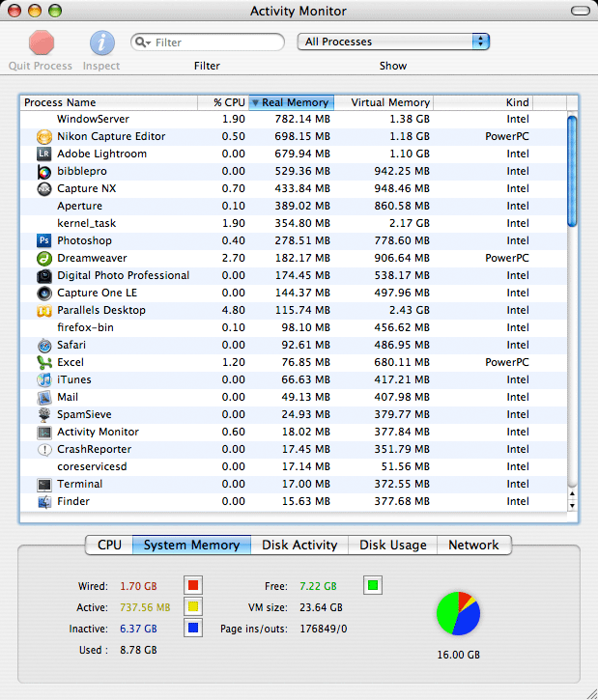Select the coreservicesd process row

[x=294, y=467]
